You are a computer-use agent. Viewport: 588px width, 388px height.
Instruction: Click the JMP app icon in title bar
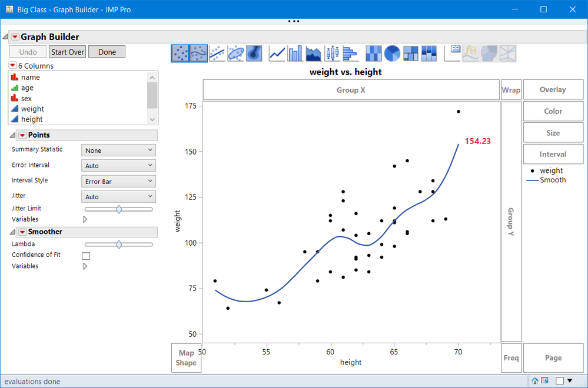pos(9,9)
